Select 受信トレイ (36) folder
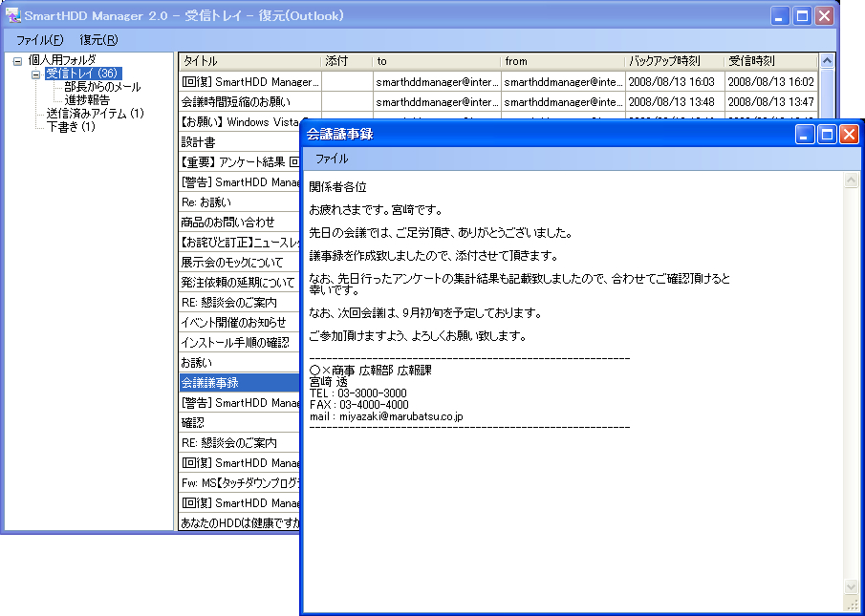Image resolution: width=865 pixels, height=616 pixels. tap(83, 74)
